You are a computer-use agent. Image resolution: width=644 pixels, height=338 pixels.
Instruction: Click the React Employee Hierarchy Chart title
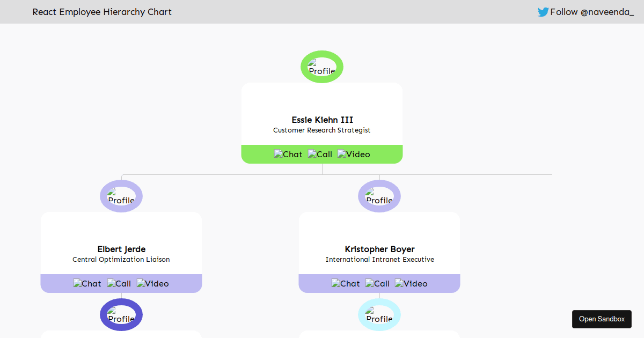coord(101,12)
